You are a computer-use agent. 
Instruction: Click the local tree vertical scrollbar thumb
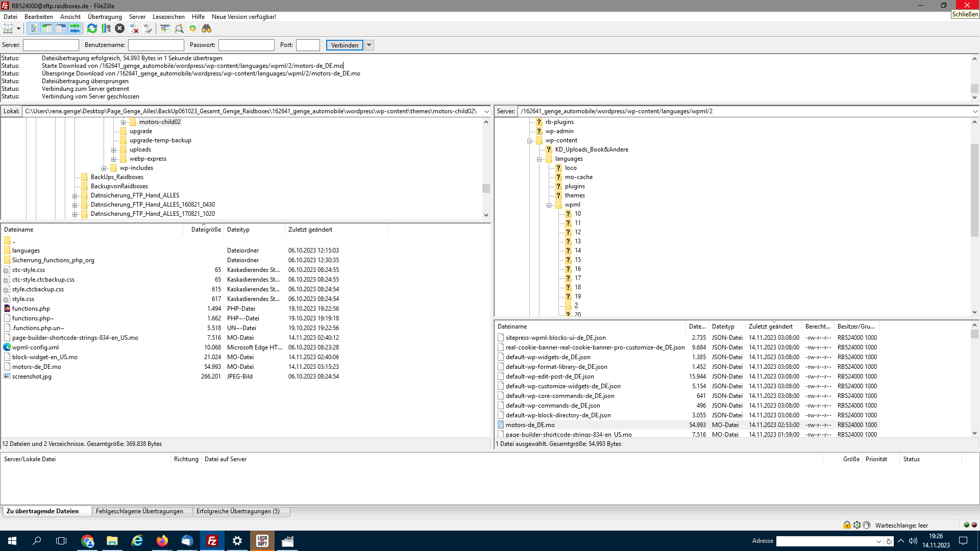click(486, 188)
